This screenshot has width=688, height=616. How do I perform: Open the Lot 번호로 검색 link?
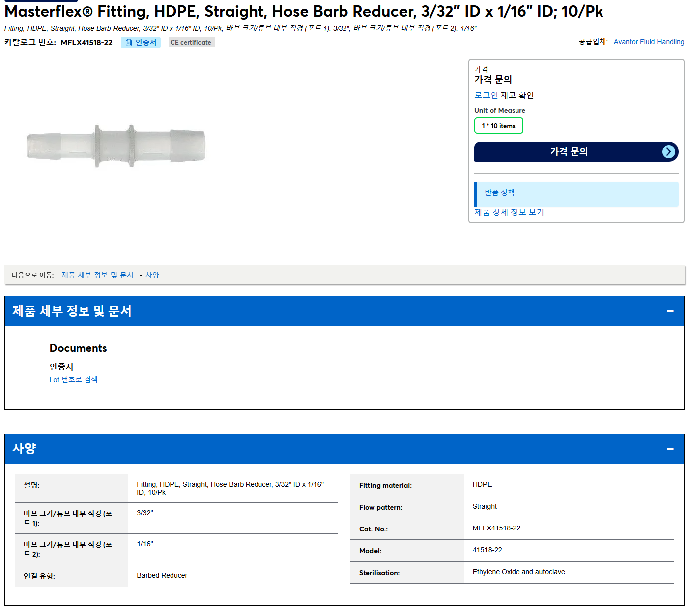coord(74,380)
